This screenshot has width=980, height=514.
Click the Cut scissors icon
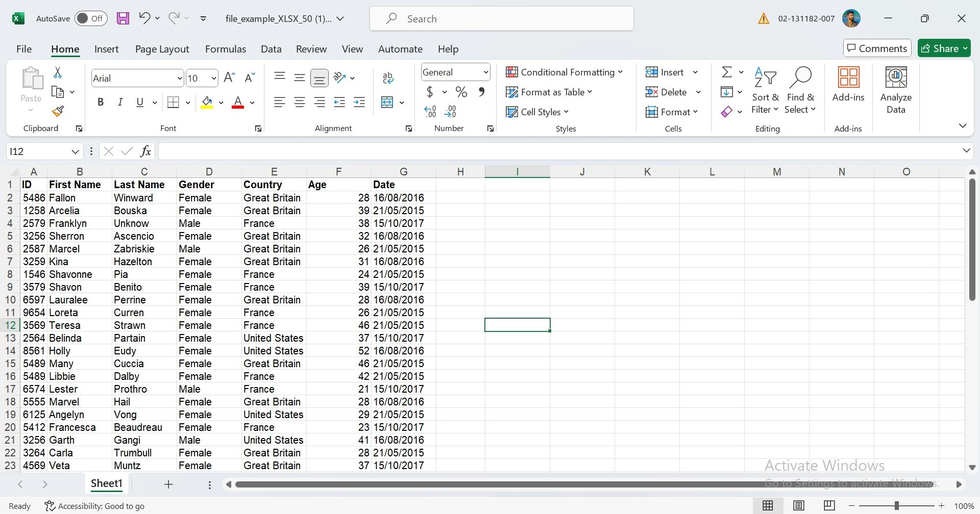(58, 72)
